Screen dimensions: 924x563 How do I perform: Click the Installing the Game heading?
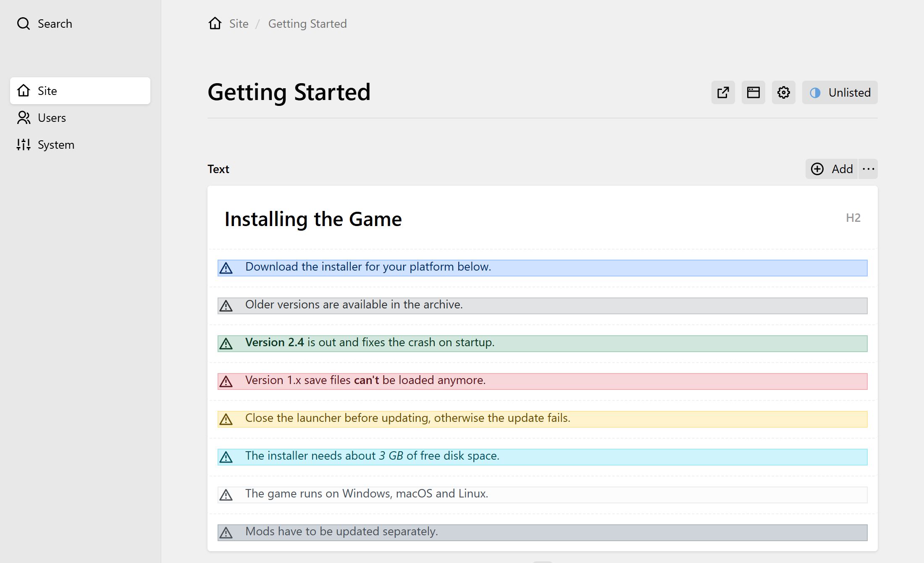[313, 219]
